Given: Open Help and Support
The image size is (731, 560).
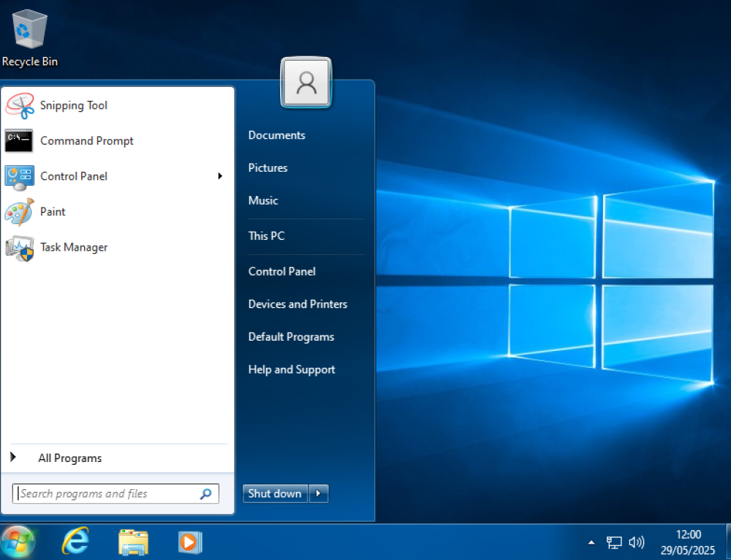Looking at the screenshot, I should click(291, 369).
